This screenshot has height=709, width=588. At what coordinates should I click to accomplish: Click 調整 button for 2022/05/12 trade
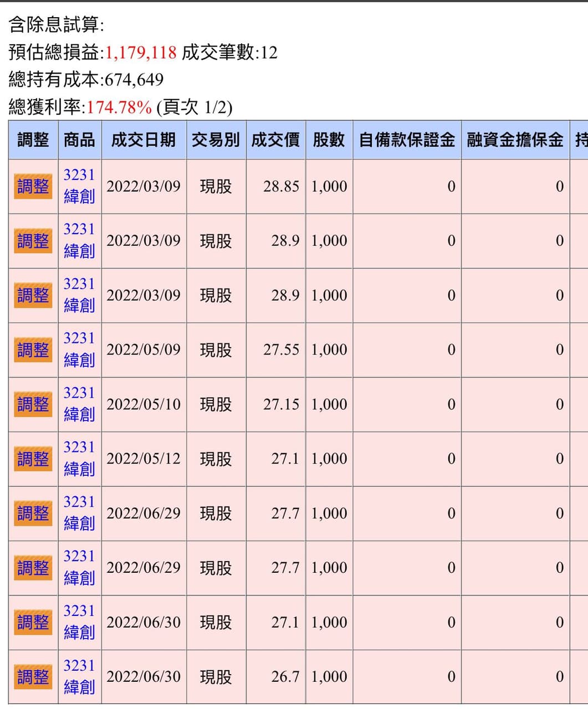coord(33,459)
